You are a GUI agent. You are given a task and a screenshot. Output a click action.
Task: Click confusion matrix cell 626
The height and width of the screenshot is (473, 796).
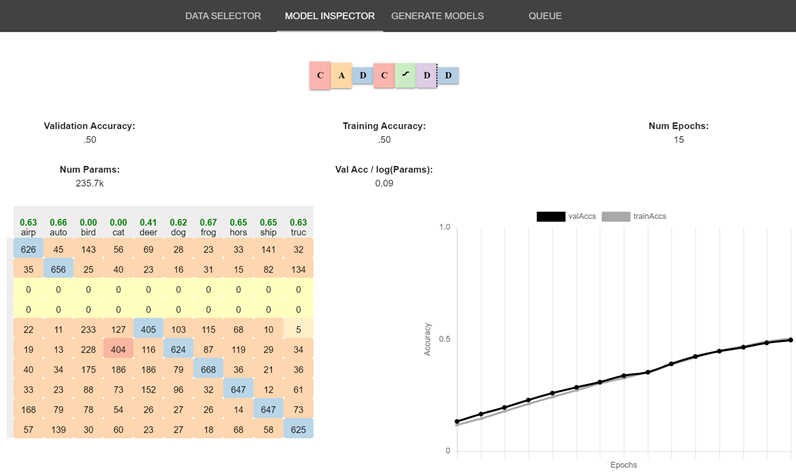(x=28, y=249)
